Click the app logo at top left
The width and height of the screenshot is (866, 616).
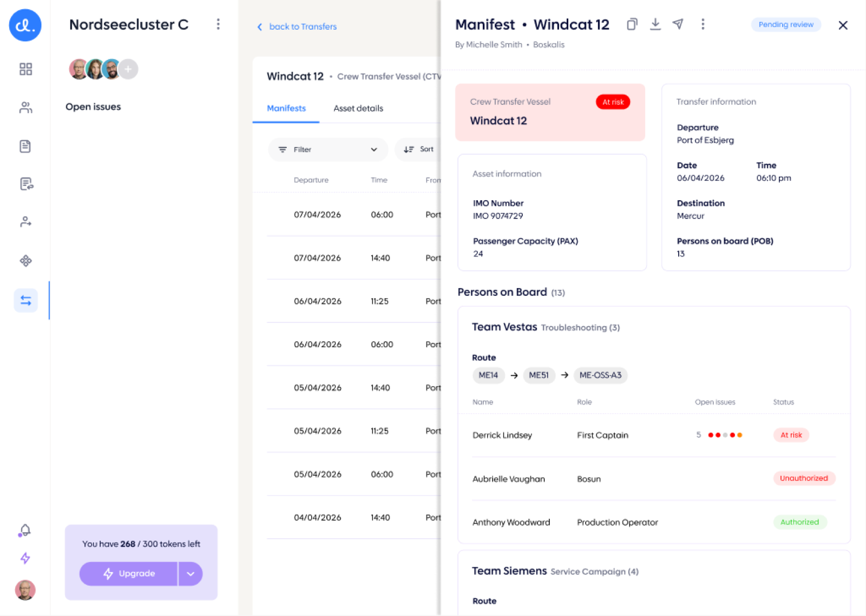coord(25,25)
